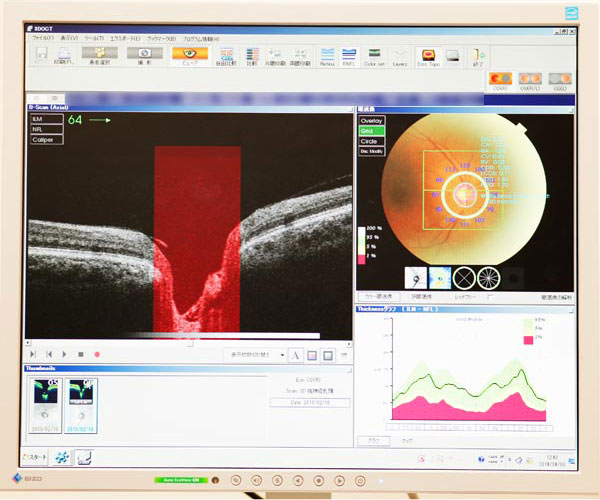Open the Disc Topo tool
This screenshot has width=600, height=500.
click(x=428, y=57)
